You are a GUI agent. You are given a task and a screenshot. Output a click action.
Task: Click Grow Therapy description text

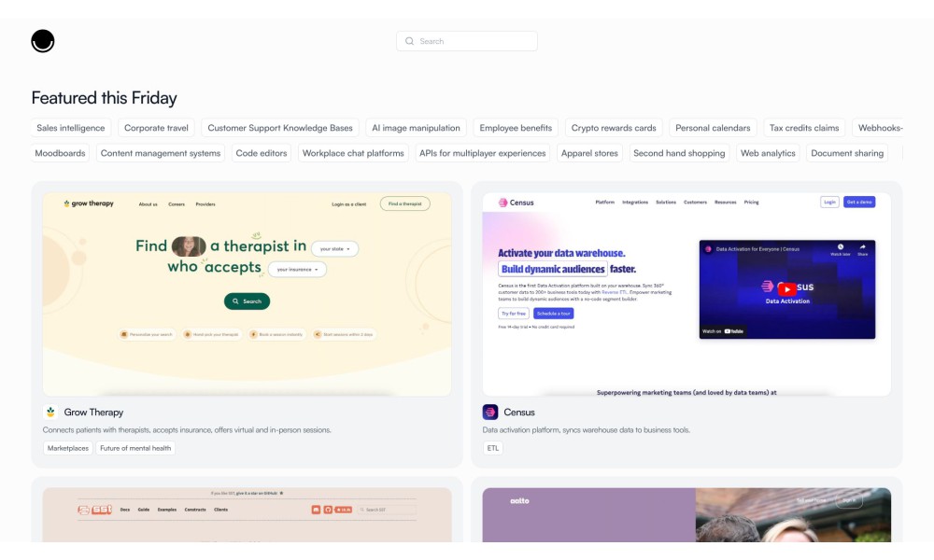click(187, 429)
